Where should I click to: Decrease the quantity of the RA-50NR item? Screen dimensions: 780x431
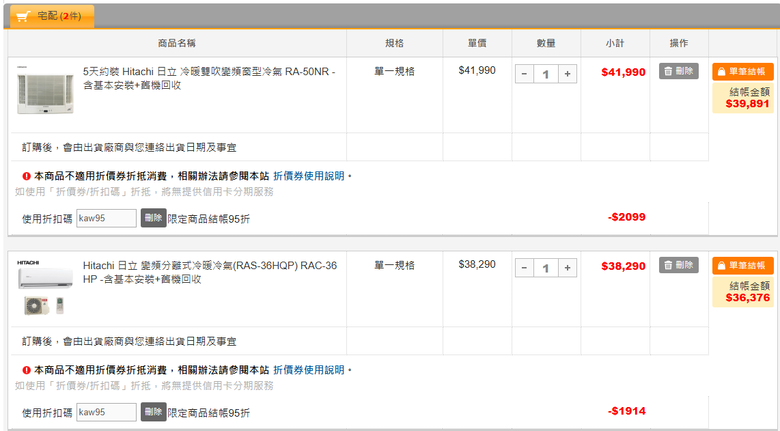point(524,74)
